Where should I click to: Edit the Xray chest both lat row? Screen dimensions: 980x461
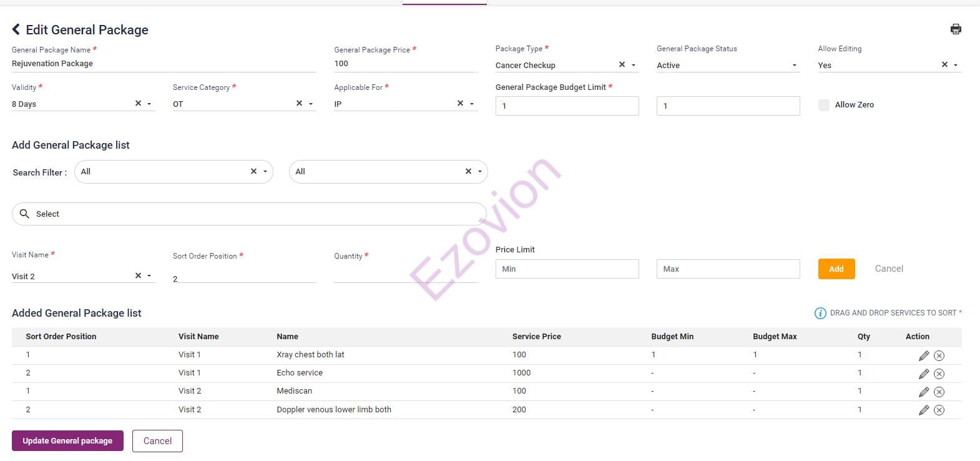tap(923, 355)
